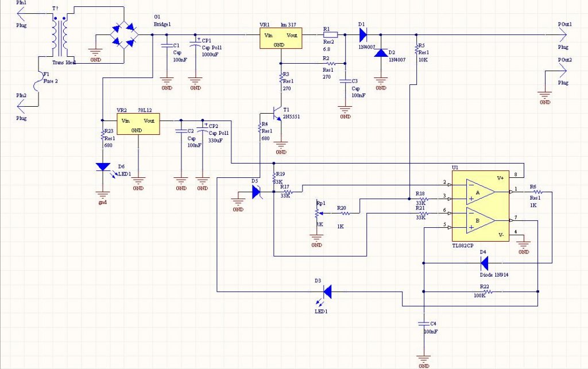Click diode D2 1N4007 symbol
This screenshot has height=369, width=588.
click(x=381, y=53)
